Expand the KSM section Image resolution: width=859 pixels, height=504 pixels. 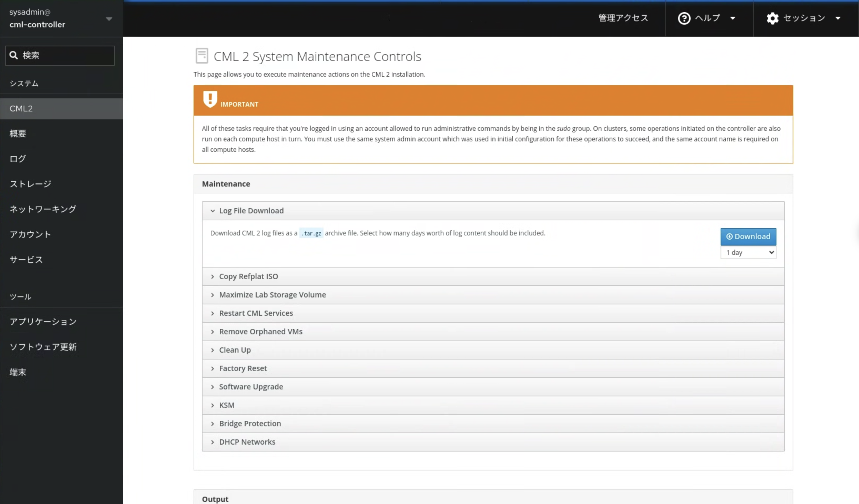coord(227,405)
